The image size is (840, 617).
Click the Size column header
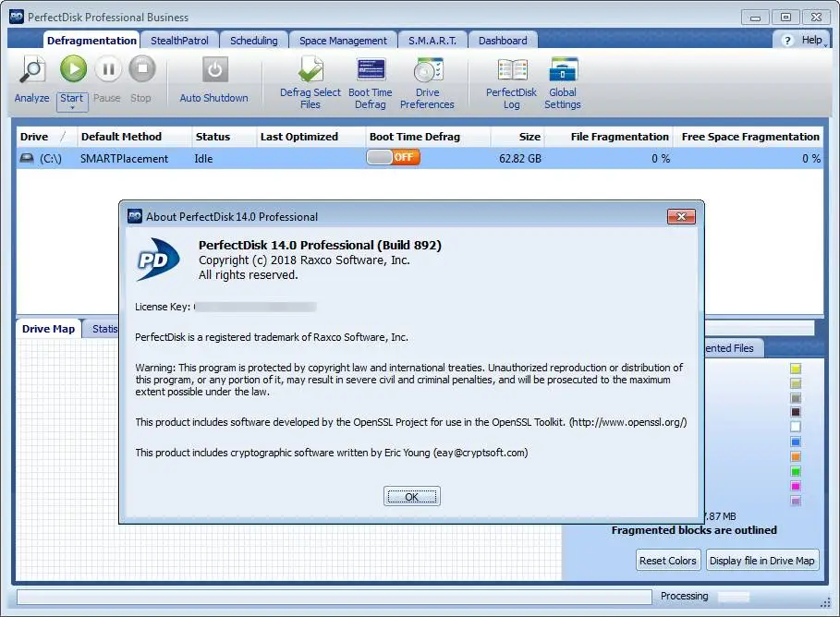(517, 137)
